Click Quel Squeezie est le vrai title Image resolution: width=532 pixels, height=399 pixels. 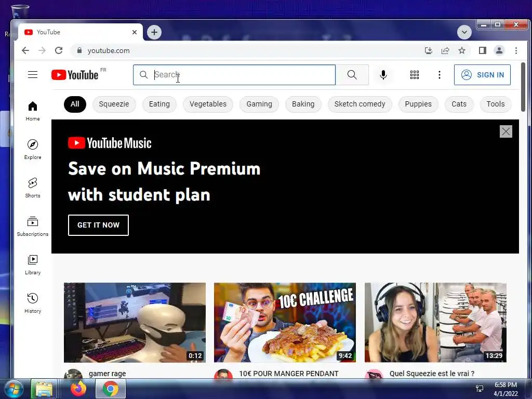coord(432,374)
